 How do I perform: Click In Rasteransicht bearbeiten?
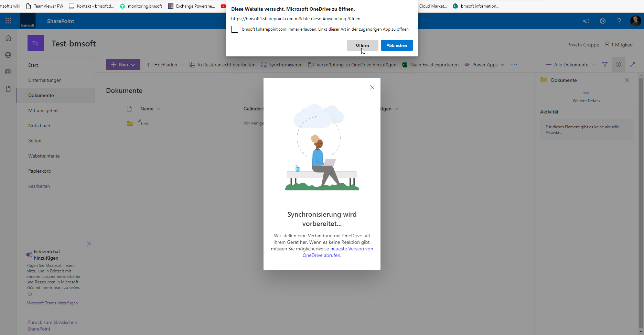pos(223,65)
